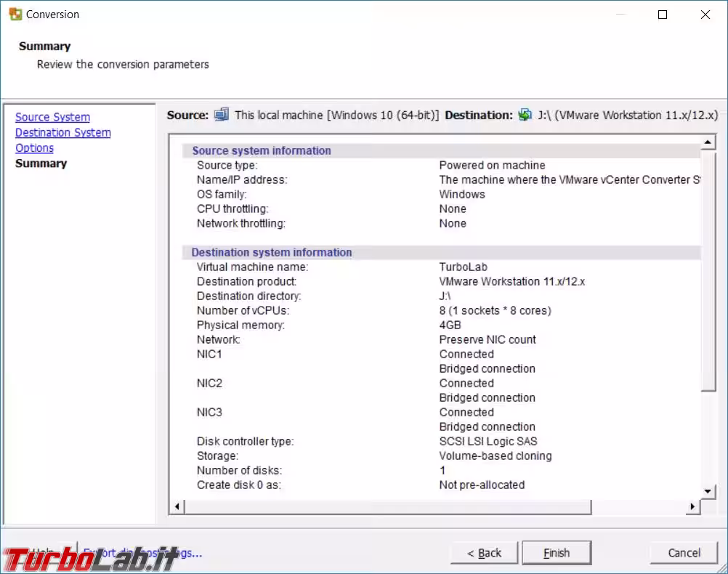Click the local machine icon beside Source
728x574 pixels.
pyautogui.click(x=222, y=114)
